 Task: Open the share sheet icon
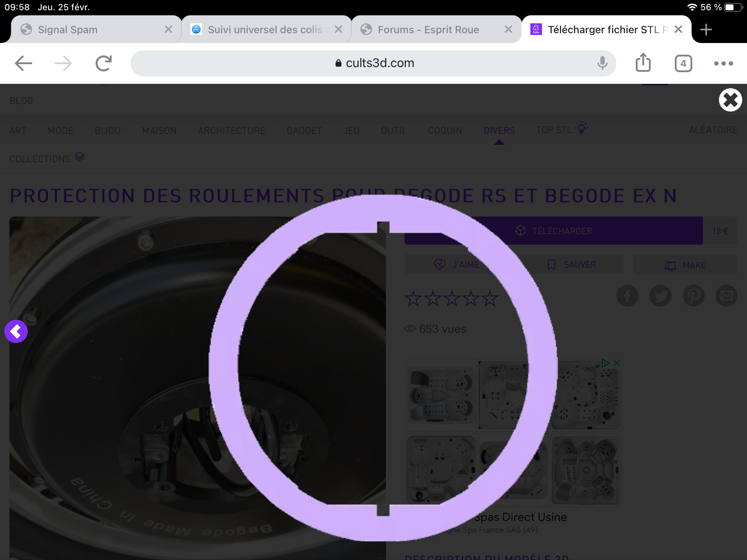click(643, 63)
